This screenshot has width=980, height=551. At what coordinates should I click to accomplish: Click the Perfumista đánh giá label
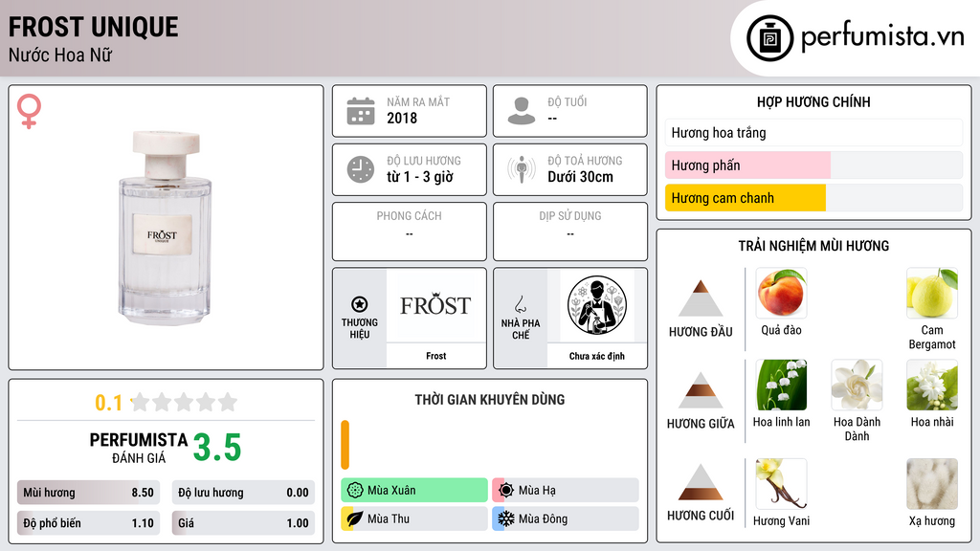(x=139, y=449)
